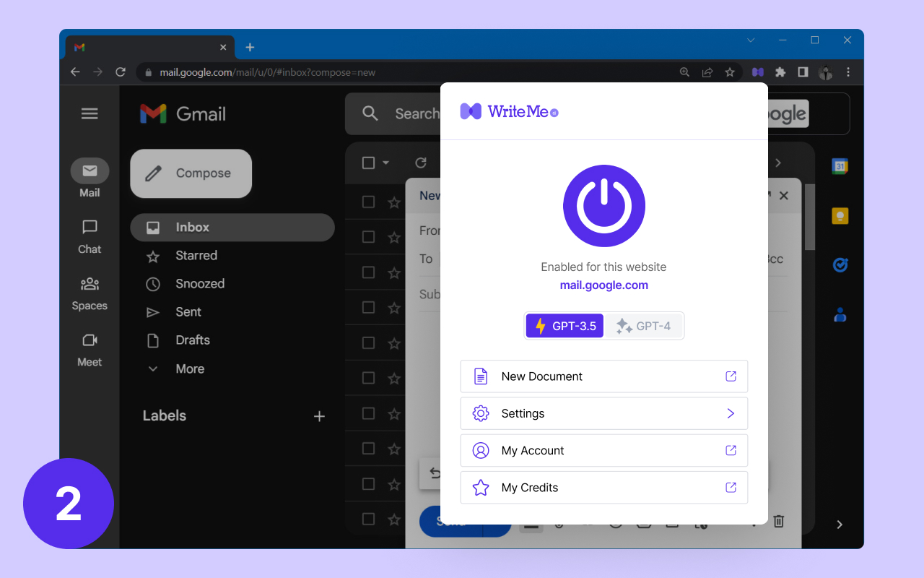
Task: Click the browser back button
Action: (75, 72)
